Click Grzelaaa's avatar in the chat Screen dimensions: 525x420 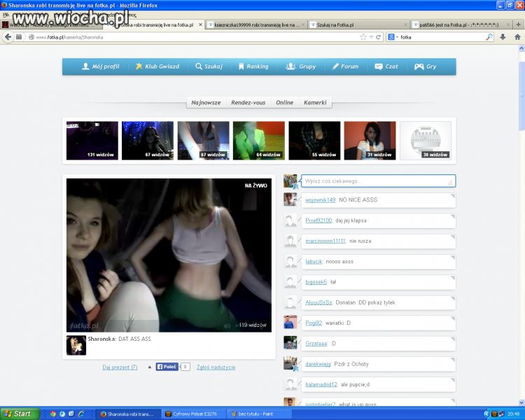290,342
